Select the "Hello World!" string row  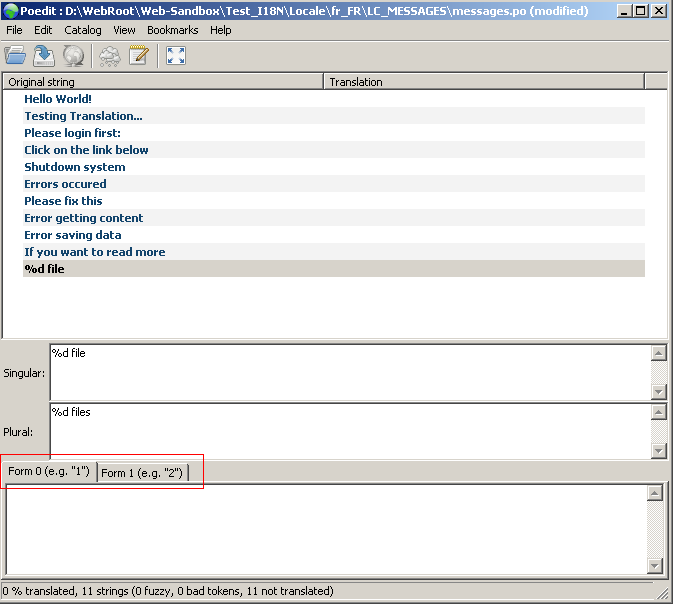58,99
